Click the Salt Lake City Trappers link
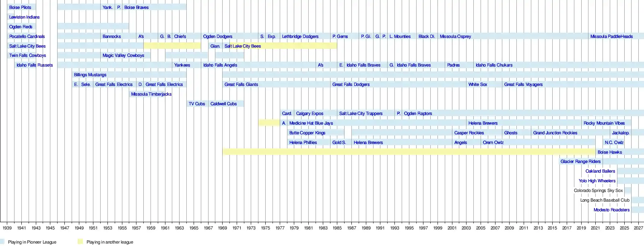Image resolution: width=644 pixels, height=246 pixels. (361, 114)
